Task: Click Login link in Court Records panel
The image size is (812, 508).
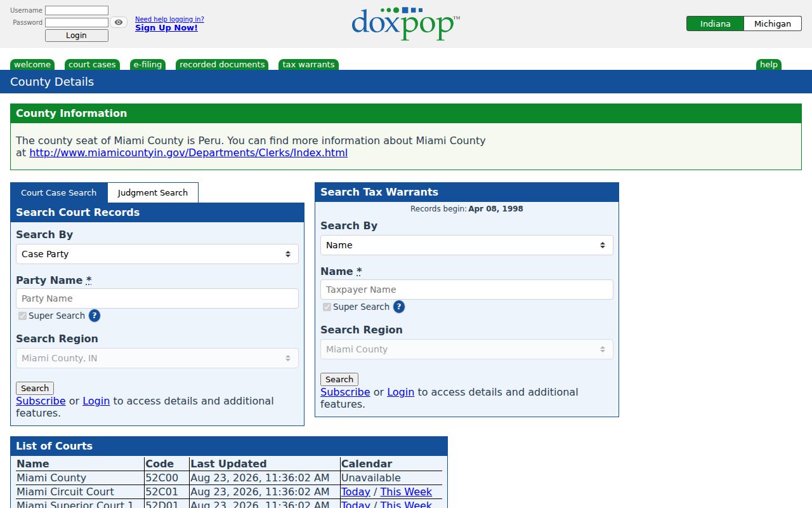Action: (96, 401)
